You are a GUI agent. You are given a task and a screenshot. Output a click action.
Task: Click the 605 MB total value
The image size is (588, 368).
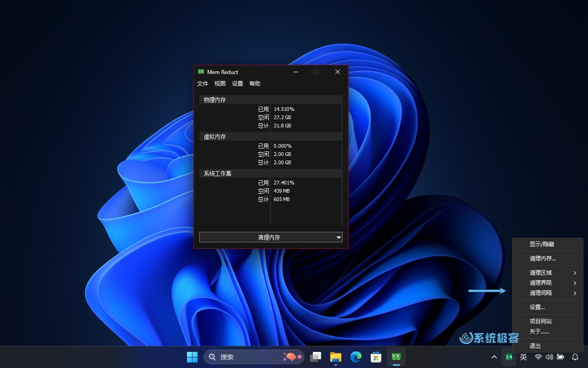[x=282, y=199]
